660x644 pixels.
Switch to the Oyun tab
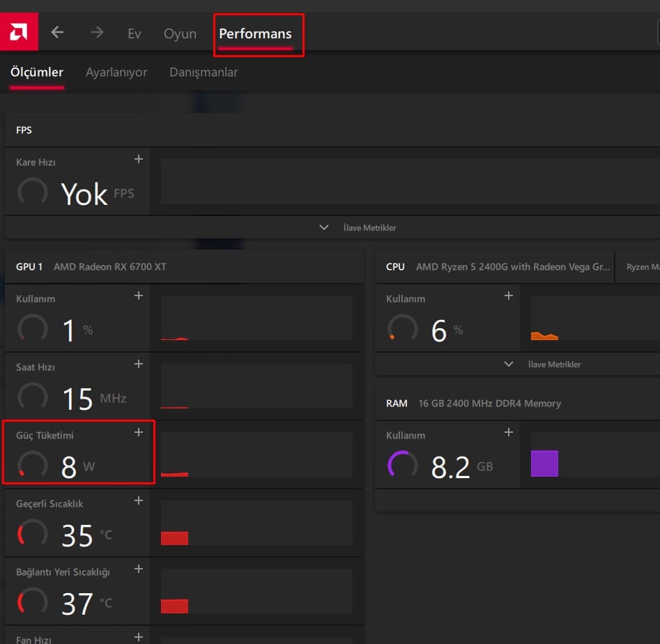click(180, 33)
